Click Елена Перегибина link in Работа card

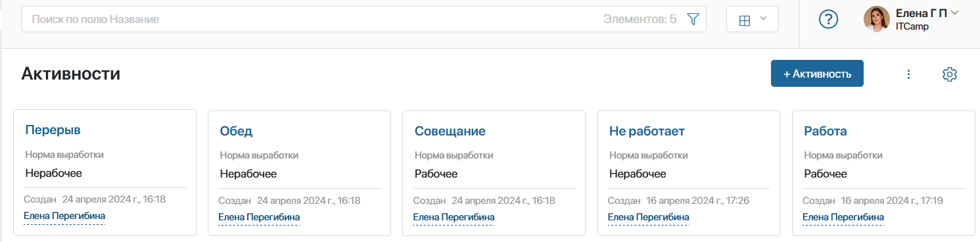[843, 217]
